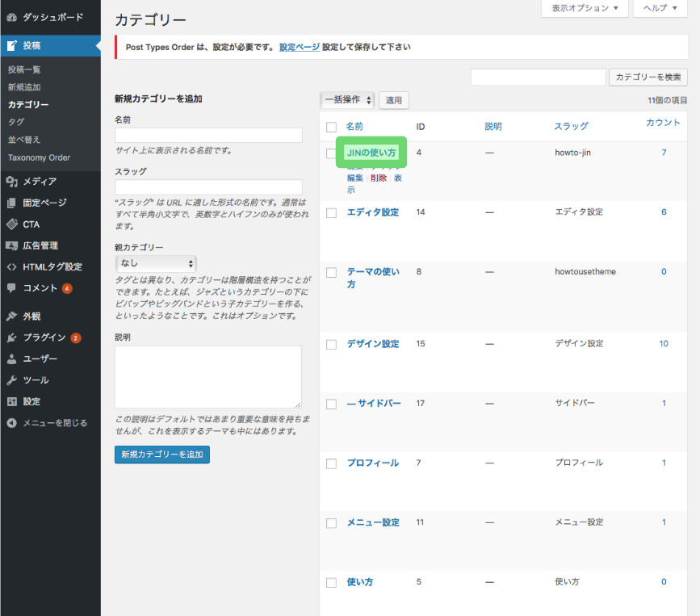The height and width of the screenshot is (616, 700).
Task: Open the メニュー設定 category name link
Action: (x=373, y=522)
